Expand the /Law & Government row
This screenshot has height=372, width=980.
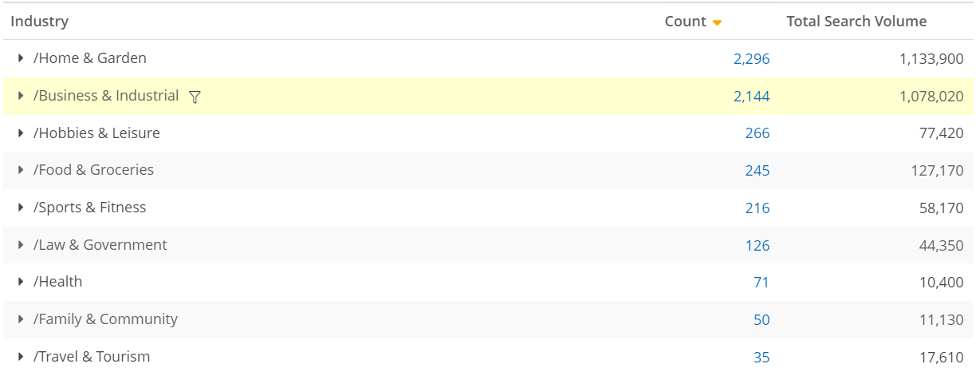tap(21, 245)
